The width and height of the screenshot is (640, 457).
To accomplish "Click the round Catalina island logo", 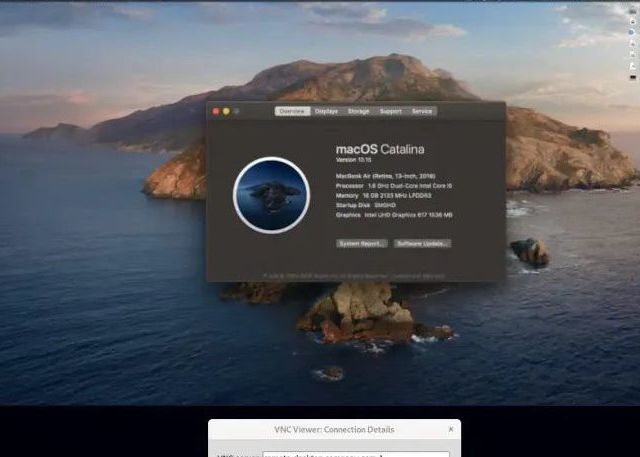I will click(x=271, y=195).
